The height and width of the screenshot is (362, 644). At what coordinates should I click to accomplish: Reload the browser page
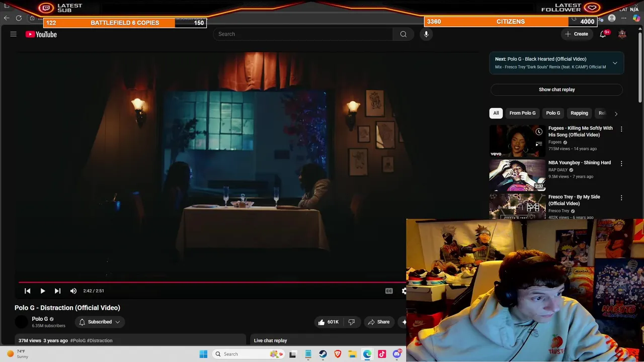tap(19, 18)
